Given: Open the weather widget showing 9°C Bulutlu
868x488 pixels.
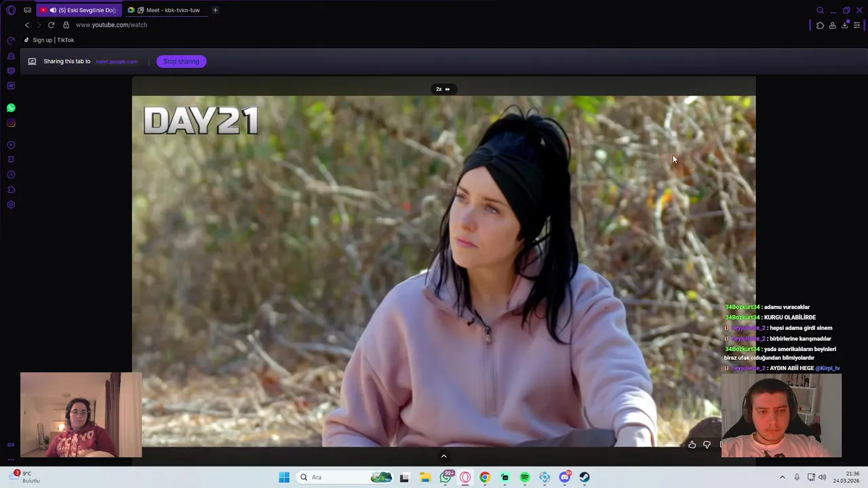Looking at the screenshot, I should point(26,477).
